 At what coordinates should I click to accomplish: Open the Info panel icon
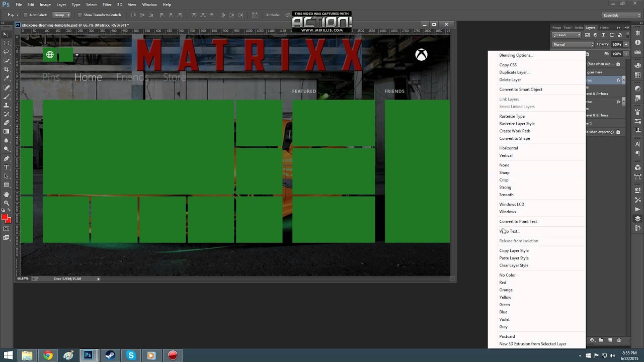[x=638, y=42]
